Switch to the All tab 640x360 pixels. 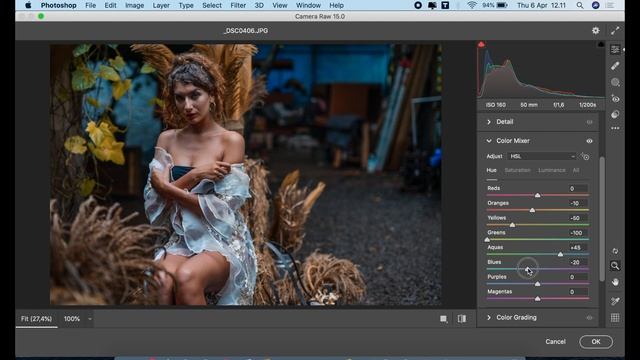[576, 170]
